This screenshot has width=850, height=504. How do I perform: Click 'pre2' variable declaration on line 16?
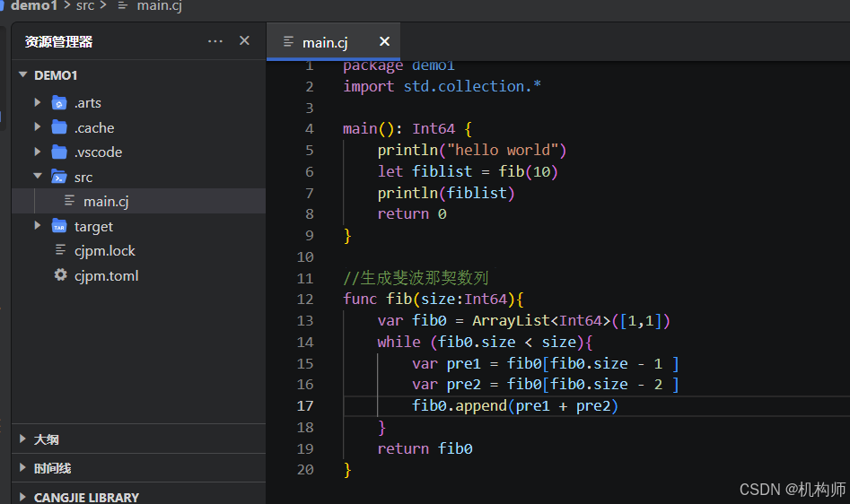coord(463,385)
